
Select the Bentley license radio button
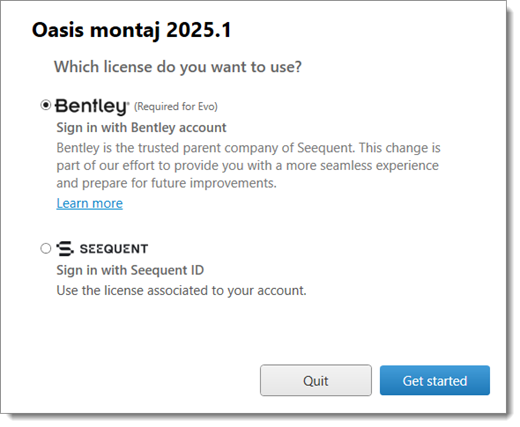46,105
